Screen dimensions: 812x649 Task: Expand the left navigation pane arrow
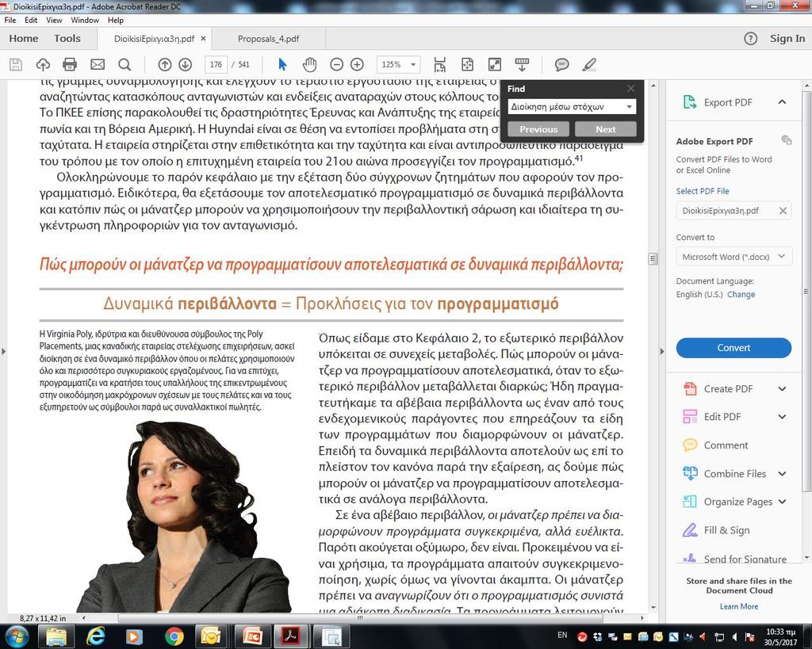point(4,351)
